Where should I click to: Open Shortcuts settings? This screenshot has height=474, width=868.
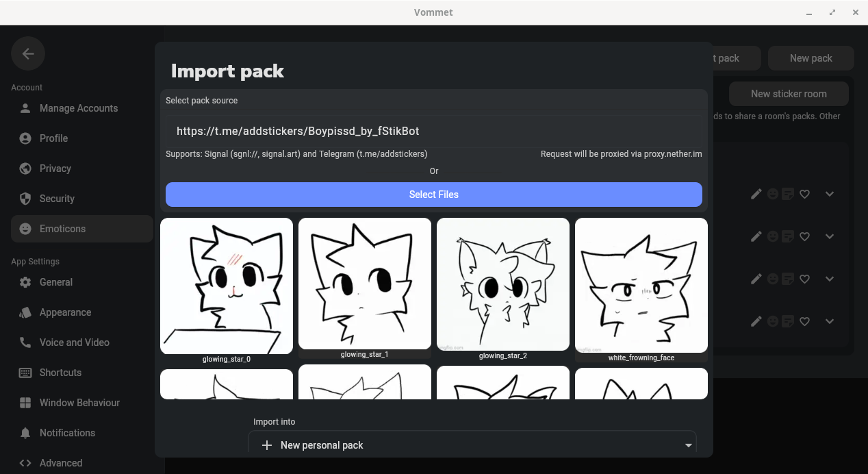tap(82, 373)
